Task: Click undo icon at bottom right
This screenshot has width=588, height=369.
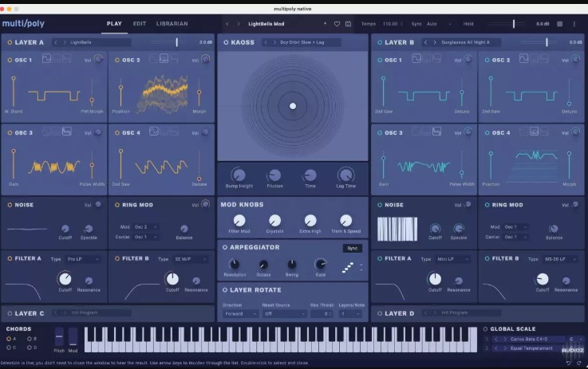Action: tap(569, 363)
